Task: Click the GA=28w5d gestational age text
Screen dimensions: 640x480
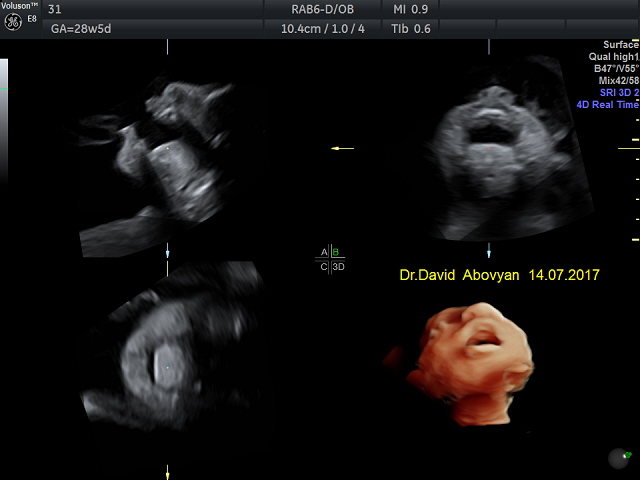Action: (81, 29)
